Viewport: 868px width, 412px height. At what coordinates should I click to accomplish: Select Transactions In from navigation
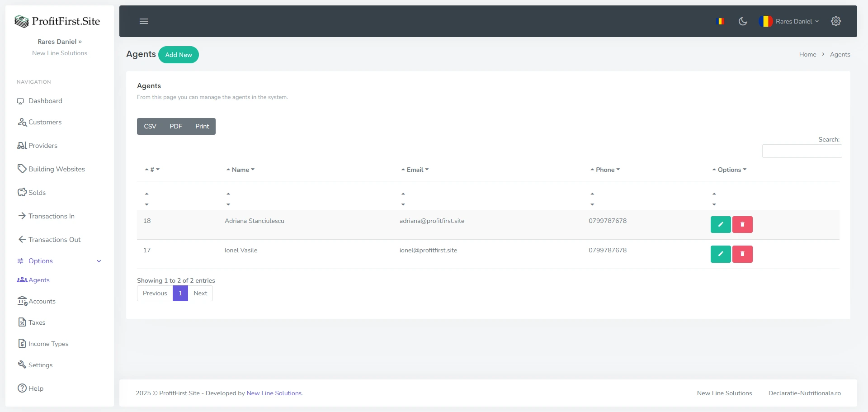51,216
